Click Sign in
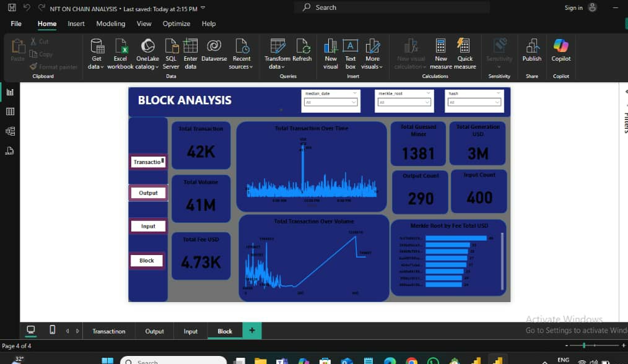Screen dimensions: 628x364 573,7
